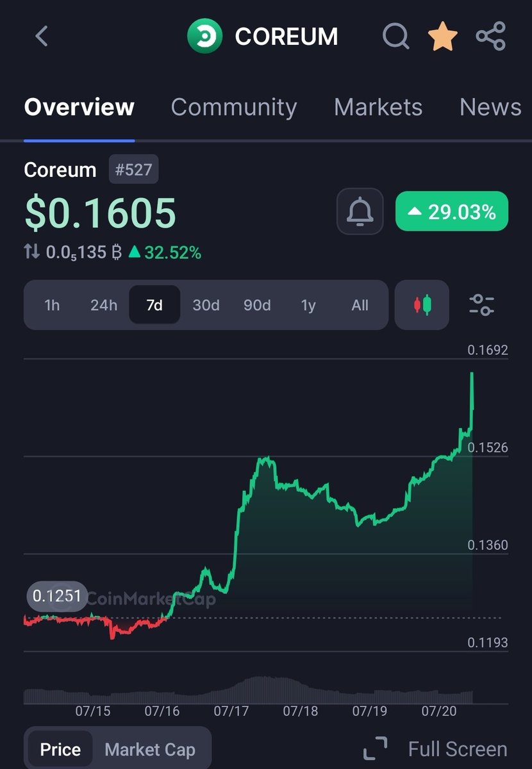
Task: Tap the 07/19 date on chart axis
Action: click(369, 711)
